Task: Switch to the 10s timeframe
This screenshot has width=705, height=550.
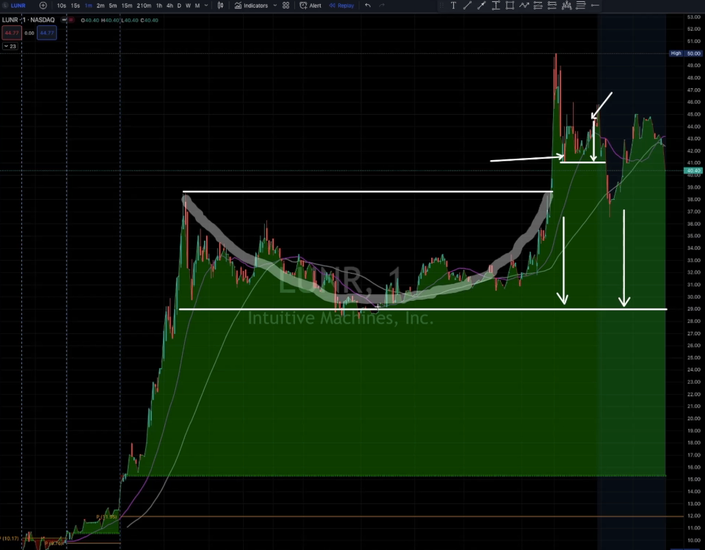Action: click(61, 5)
